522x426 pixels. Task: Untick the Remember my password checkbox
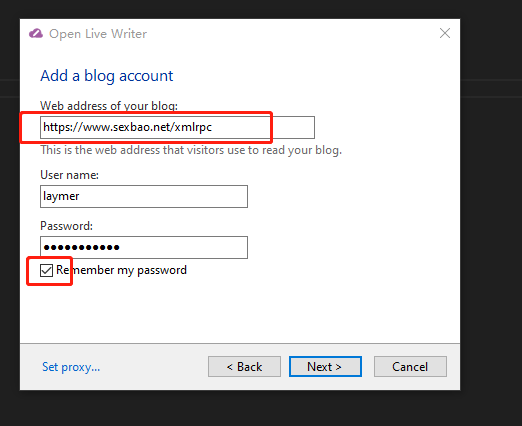pyautogui.click(x=46, y=270)
